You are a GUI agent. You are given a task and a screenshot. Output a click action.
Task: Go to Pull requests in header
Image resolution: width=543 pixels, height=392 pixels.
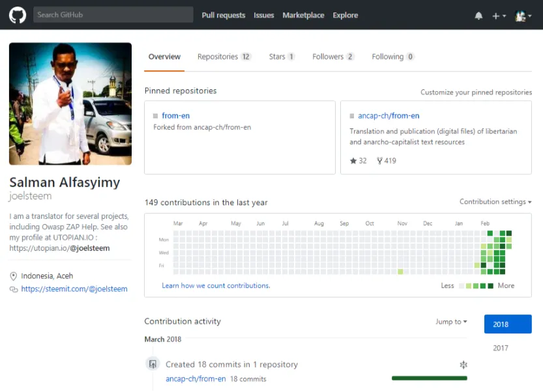coord(224,15)
